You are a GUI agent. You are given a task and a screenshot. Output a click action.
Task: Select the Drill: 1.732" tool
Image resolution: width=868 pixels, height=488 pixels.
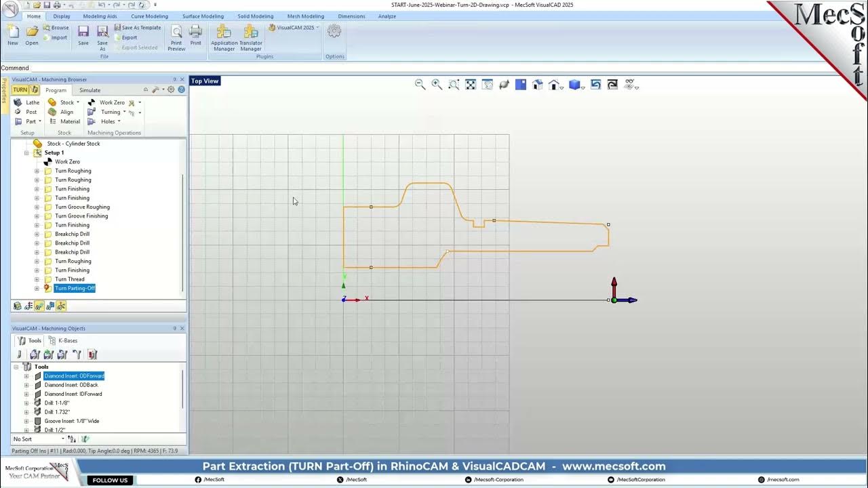coord(57,412)
